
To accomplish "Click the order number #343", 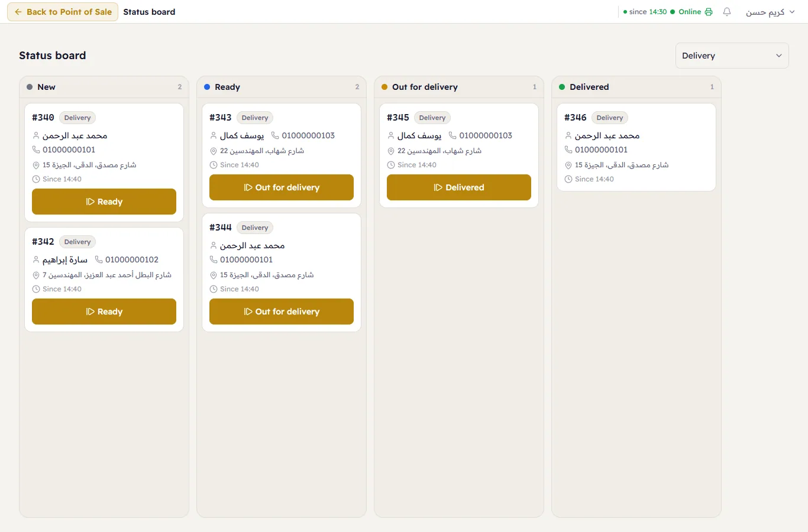I will (x=221, y=118).
